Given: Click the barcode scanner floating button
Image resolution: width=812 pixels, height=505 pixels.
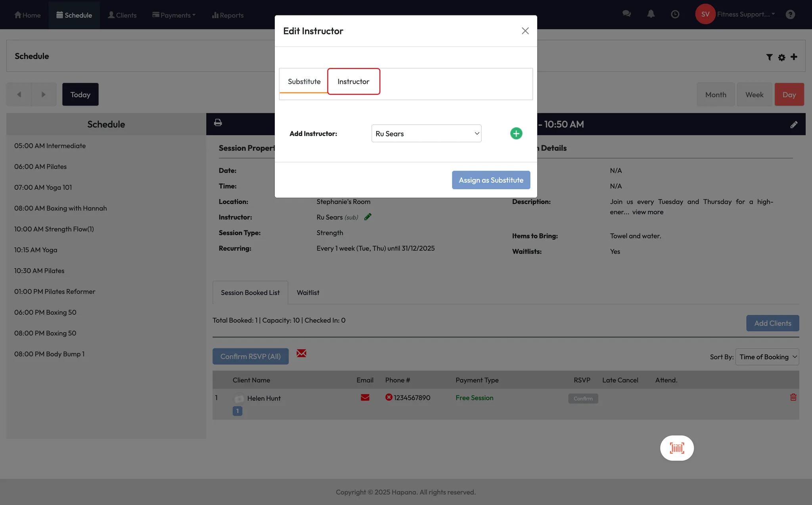Looking at the screenshot, I should tap(676, 448).
